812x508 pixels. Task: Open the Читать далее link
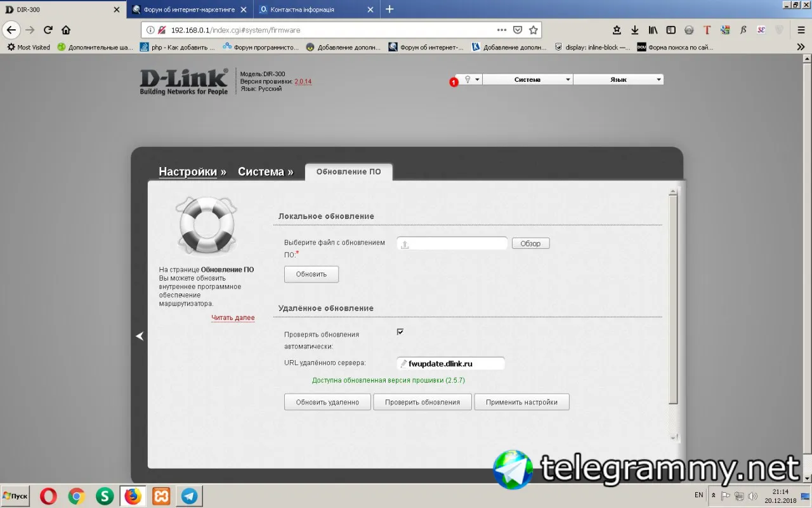(x=233, y=317)
